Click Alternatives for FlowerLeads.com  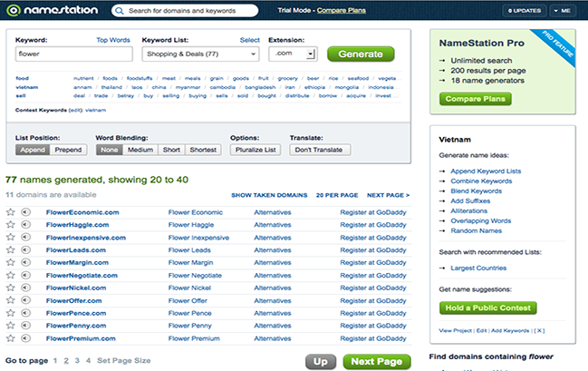pyautogui.click(x=272, y=250)
